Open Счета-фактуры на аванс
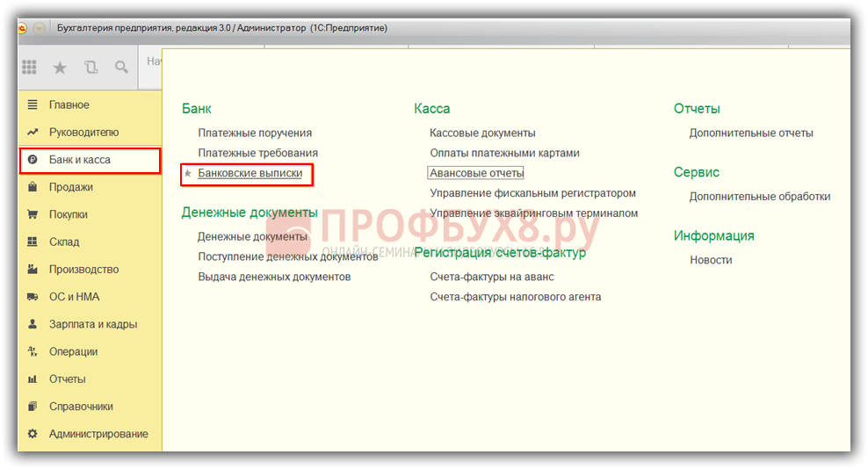Image resolution: width=868 pixels, height=469 pixels. coord(492,277)
